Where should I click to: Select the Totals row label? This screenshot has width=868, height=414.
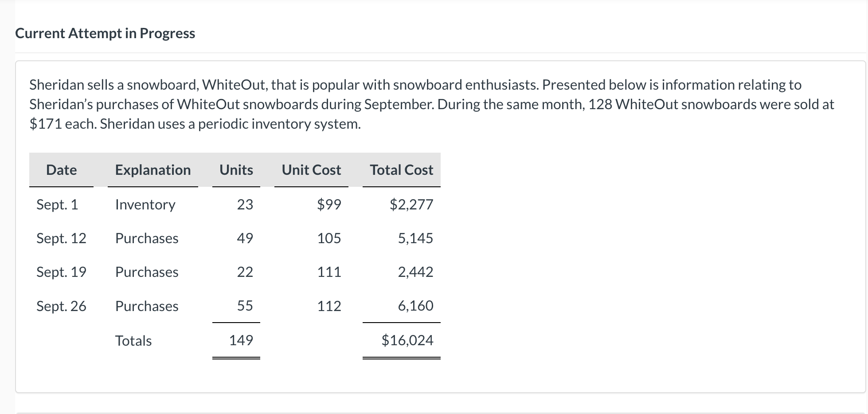click(x=133, y=341)
